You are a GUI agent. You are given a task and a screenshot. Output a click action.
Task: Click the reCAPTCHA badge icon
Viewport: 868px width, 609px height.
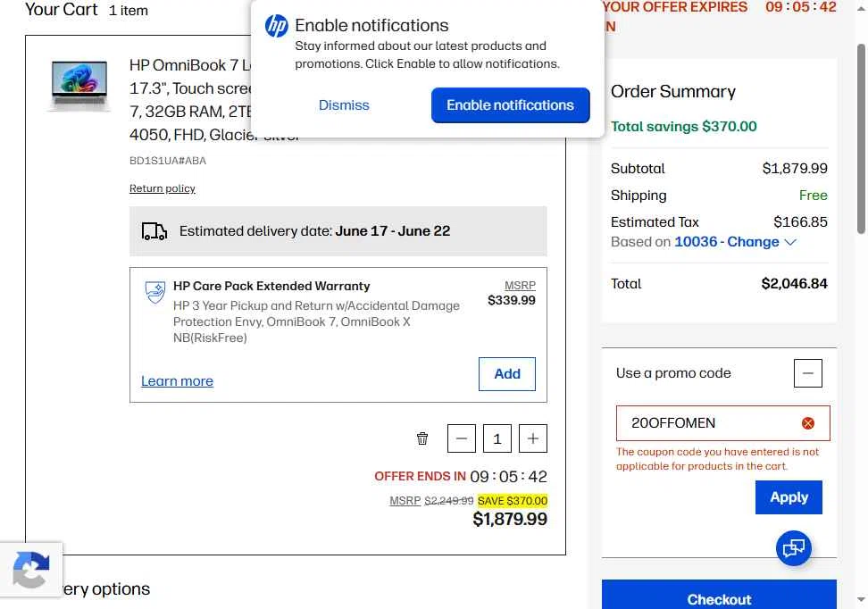pyautogui.click(x=31, y=569)
